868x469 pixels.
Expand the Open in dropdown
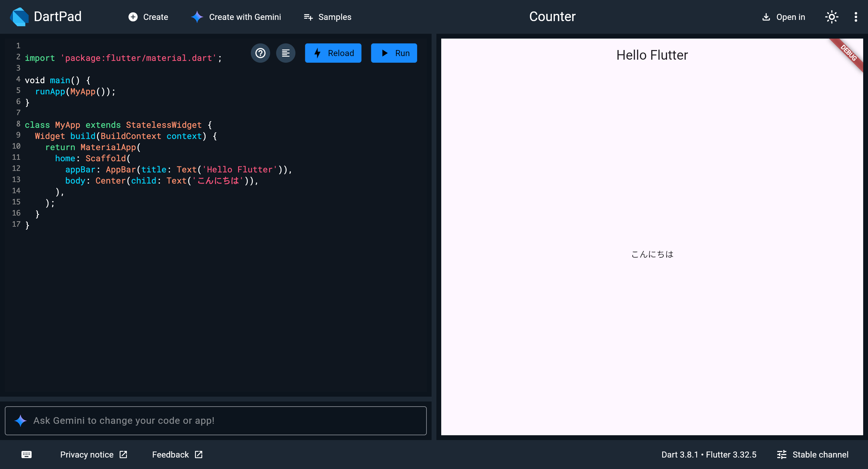tap(783, 17)
